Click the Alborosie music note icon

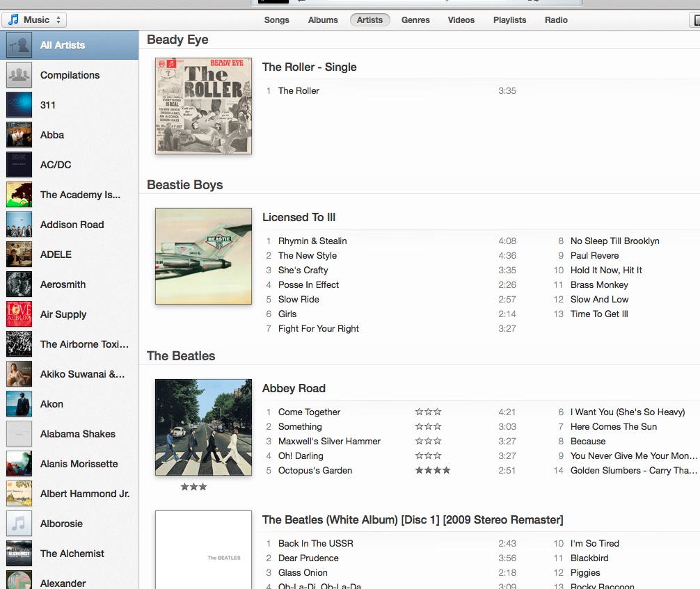(19, 524)
